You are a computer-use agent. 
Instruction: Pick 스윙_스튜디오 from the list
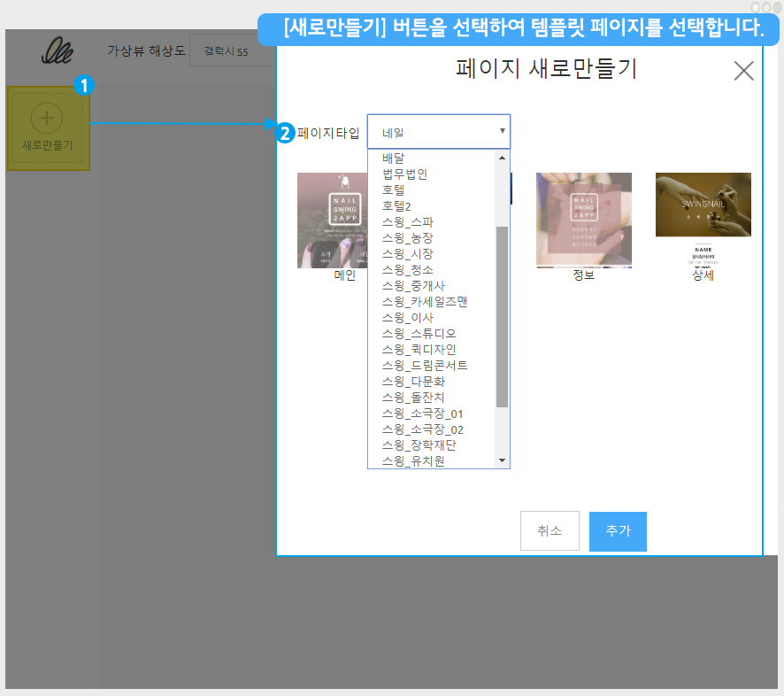point(419,333)
